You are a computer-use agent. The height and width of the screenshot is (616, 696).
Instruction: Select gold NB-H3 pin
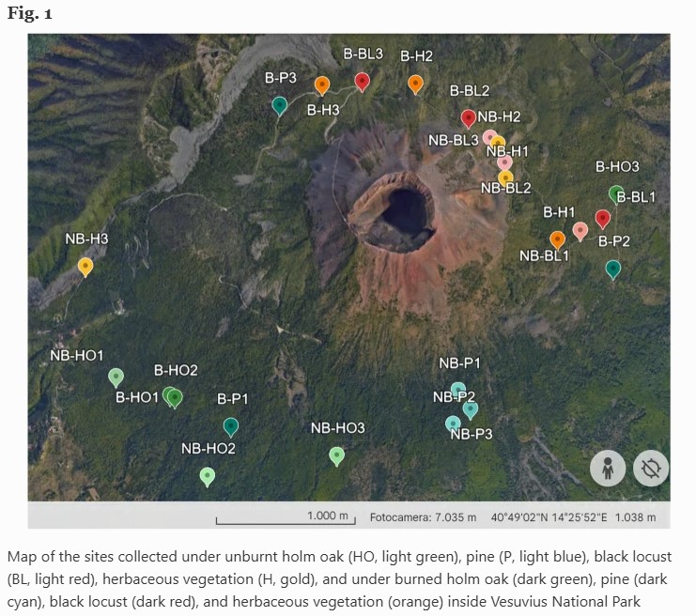point(85,268)
